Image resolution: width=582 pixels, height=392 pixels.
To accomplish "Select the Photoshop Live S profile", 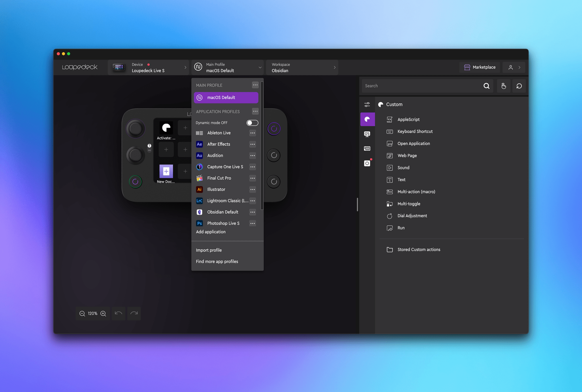I will click(x=223, y=223).
